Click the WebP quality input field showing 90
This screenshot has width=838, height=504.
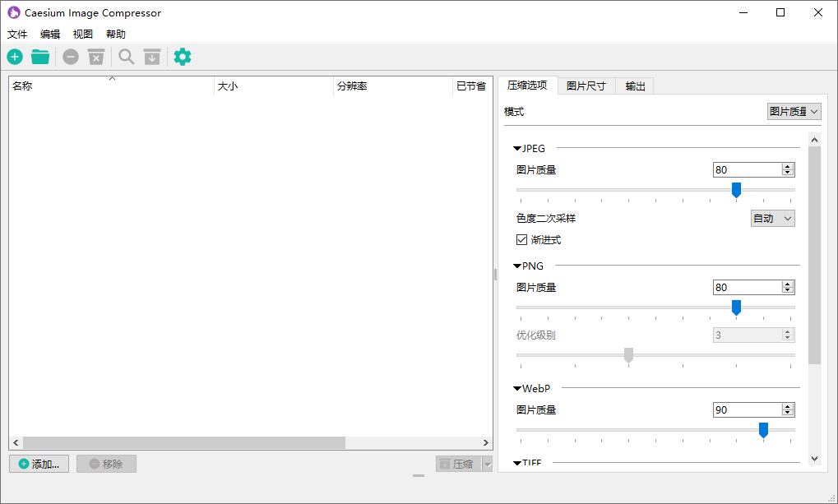[x=748, y=410]
